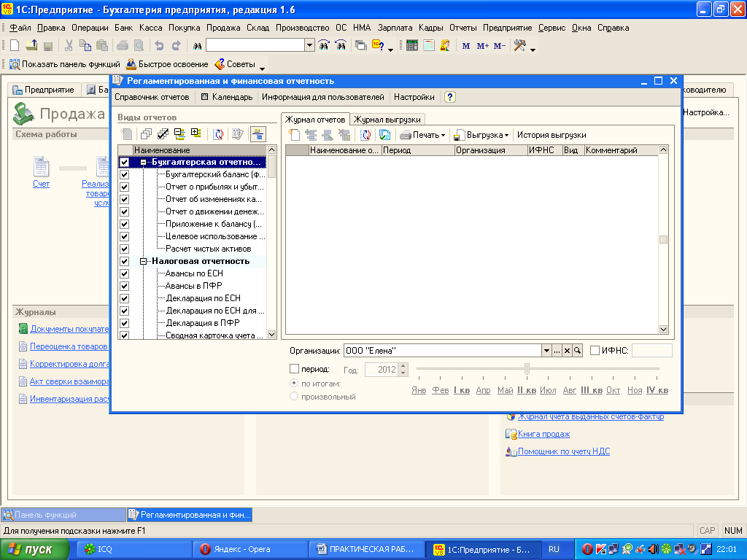Open Книга продаж link in background panel
This screenshot has height=560, width=747.
(x=543, y=434)
